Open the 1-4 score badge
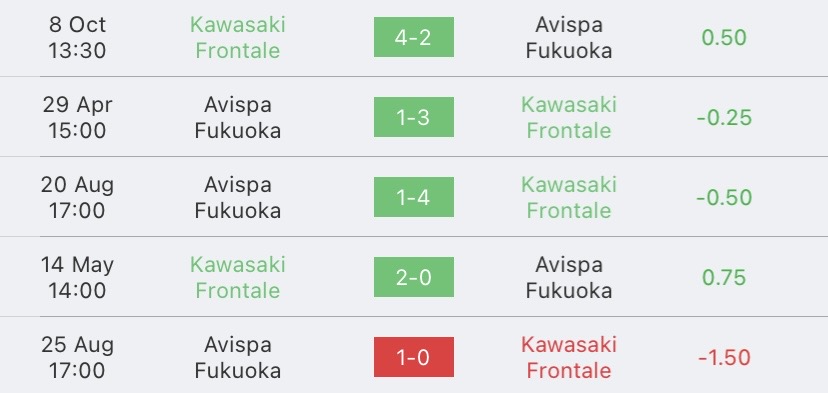 pos(413,197)
